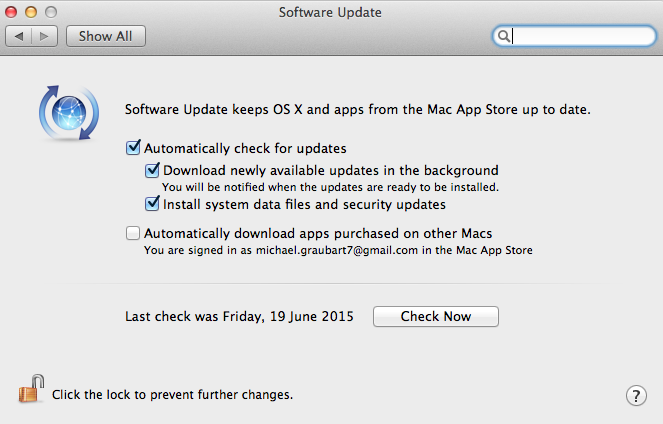Click Show All preferences button
The height and width of the screenshot is (424, 663).
coord(106,36)
